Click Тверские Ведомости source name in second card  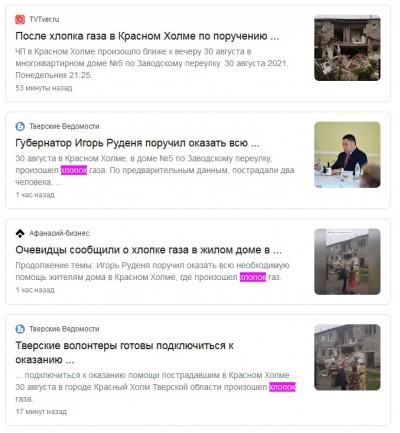click(64, 126)
